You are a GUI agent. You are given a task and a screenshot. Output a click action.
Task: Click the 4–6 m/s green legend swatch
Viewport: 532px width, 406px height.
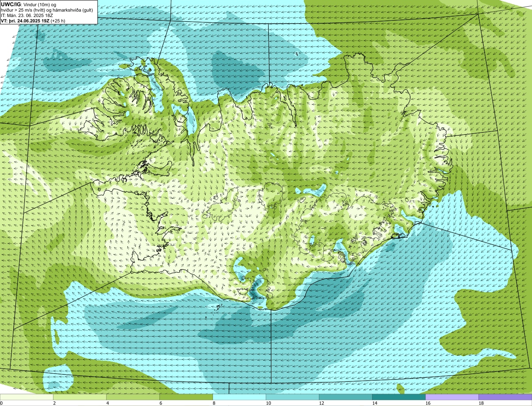[133, 397]
